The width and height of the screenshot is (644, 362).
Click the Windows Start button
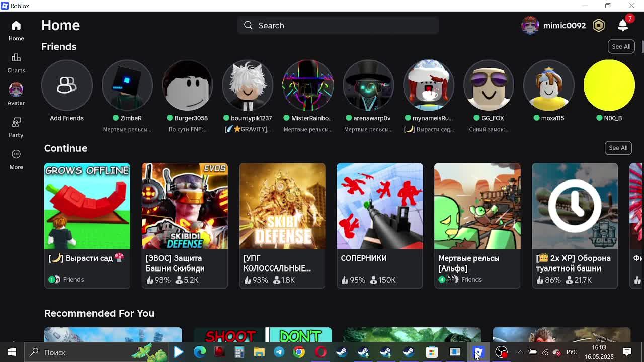[12, 352]
